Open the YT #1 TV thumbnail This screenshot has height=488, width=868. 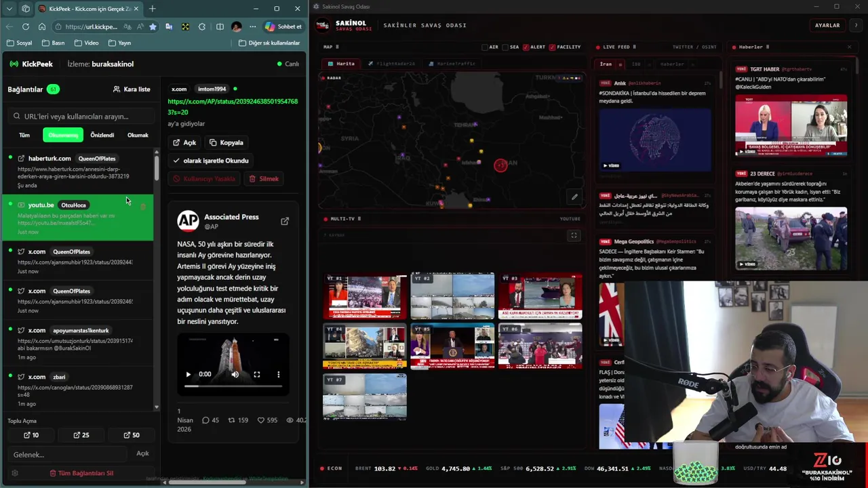365,296
